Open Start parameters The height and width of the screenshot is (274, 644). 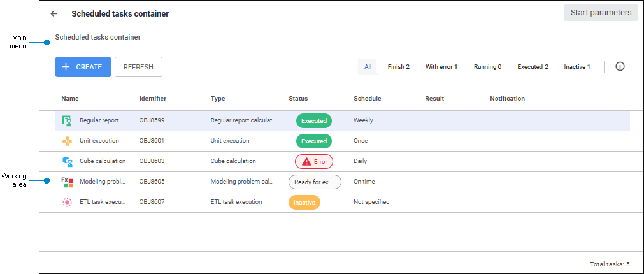click(x=601, y=13)
